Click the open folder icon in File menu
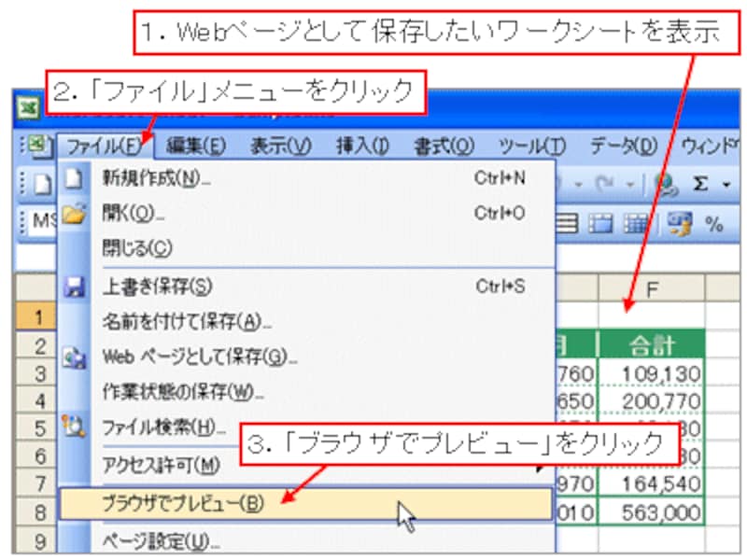 coord(75,214)
